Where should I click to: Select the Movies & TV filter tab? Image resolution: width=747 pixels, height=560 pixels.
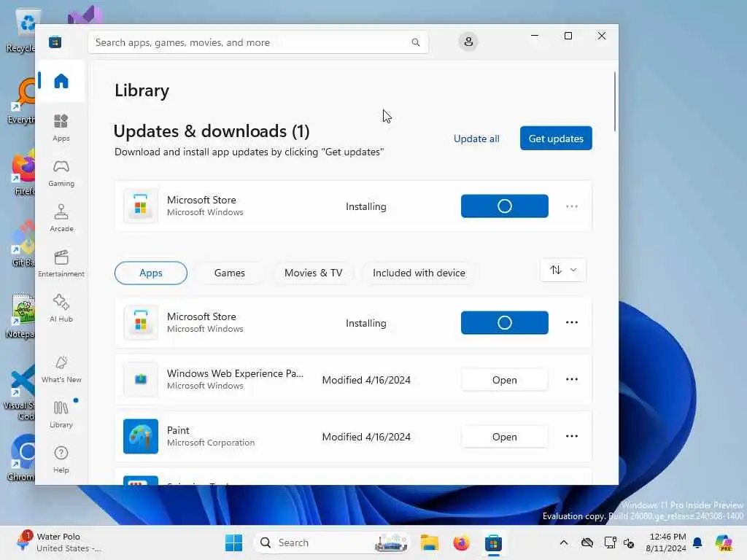click(313, 273)
